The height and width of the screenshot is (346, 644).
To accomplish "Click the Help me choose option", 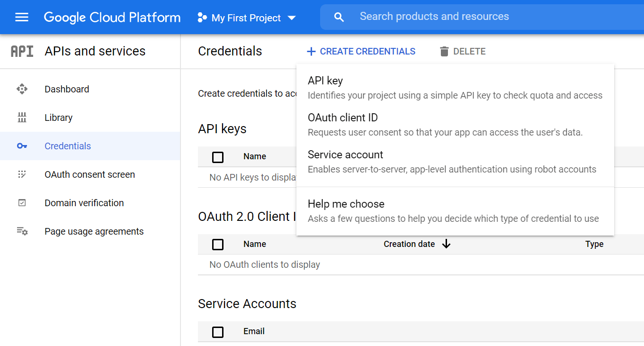I will (346, 204).
